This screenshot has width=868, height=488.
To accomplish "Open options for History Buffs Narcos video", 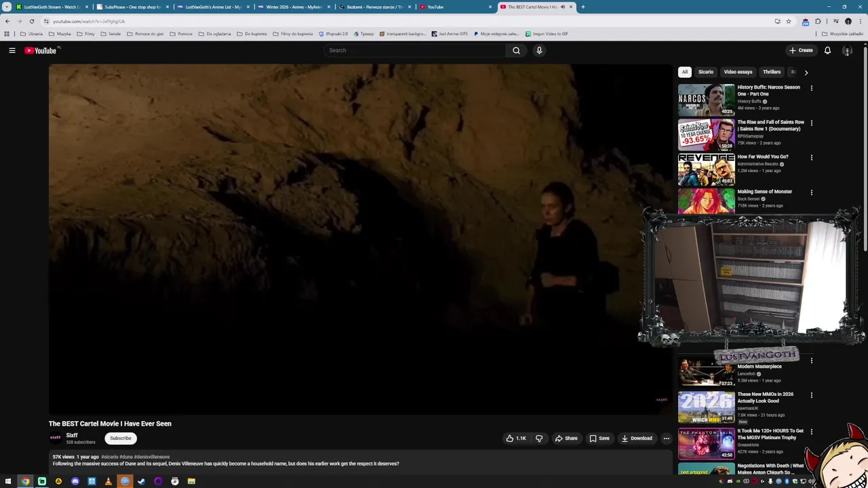I will [x=811, y=88].
